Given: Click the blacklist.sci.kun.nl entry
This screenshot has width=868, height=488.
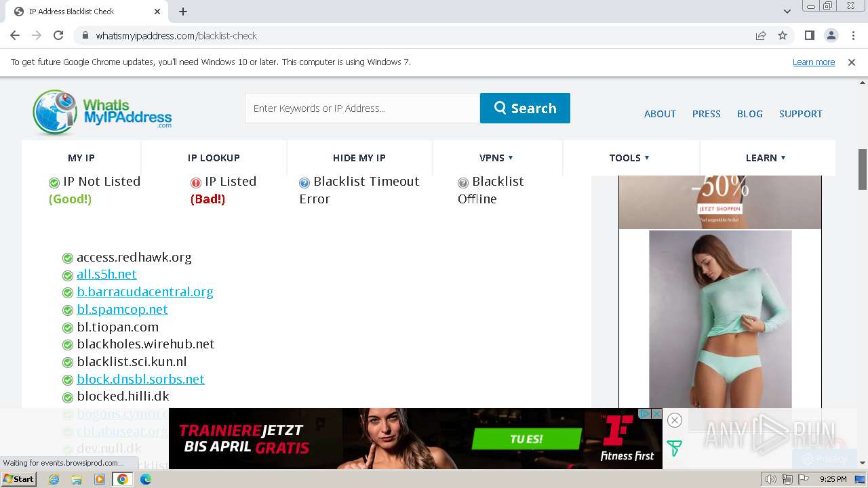Looking at the screenshot, I should click(x=132, y=362).
